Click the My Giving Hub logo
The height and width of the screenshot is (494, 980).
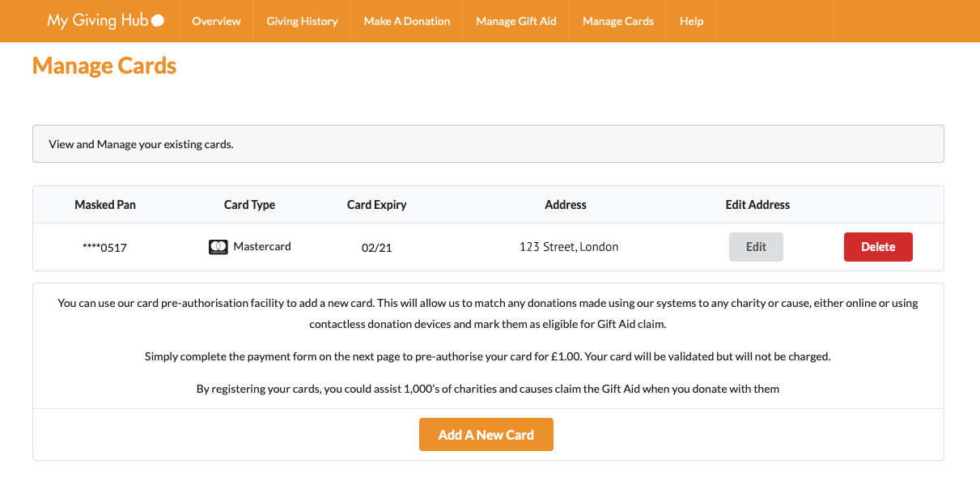point(105,21)
